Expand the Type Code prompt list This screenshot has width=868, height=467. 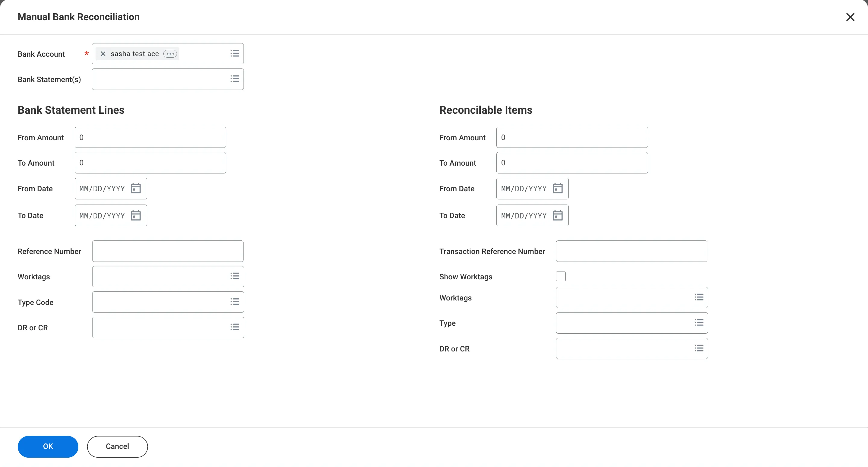[235, 302]
